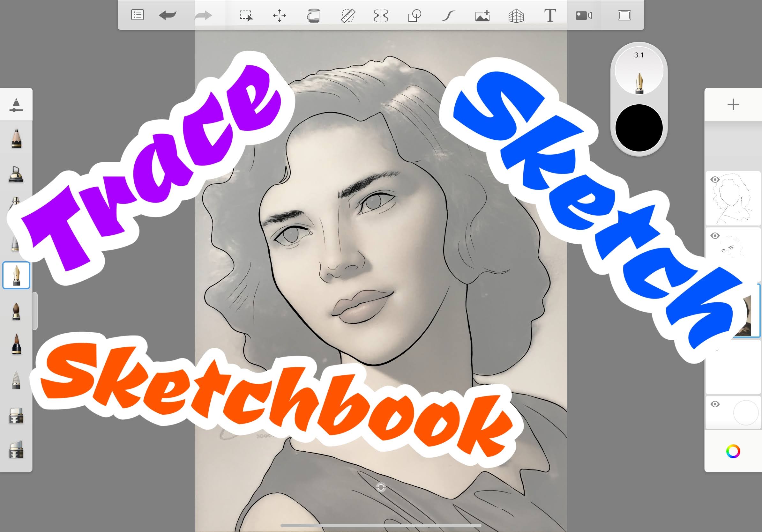Pick the Flood Fill bucket tool
This screenshot has height=532, width=762.
click(313, 16)
